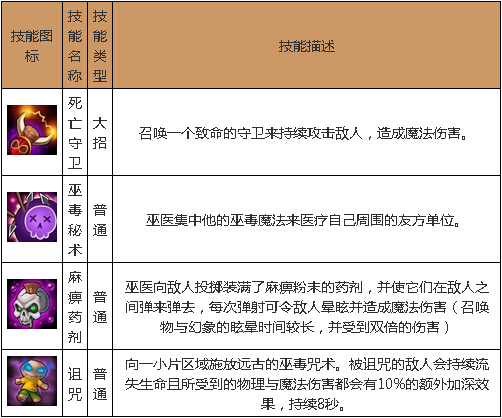Select the 技能图标 column header
The height and width of the screenshot is (418, 502).
pyautogui.click(x=32, y=46)
